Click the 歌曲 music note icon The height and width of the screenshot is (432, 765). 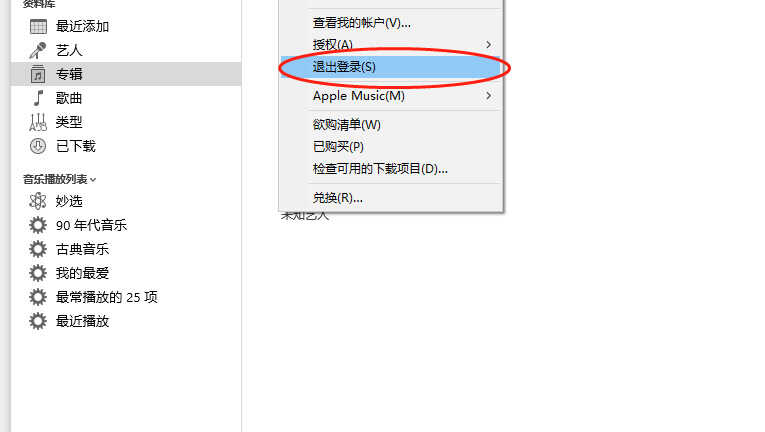(38, 98)
